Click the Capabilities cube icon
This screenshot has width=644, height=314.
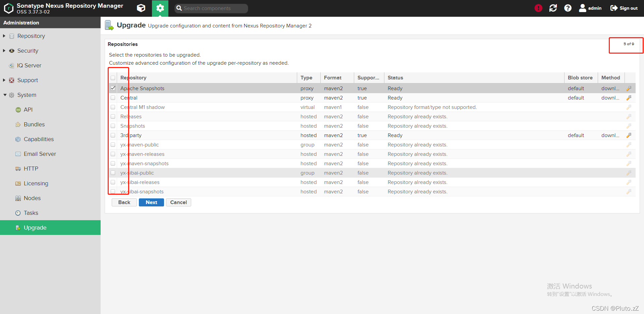click(18, 139)
